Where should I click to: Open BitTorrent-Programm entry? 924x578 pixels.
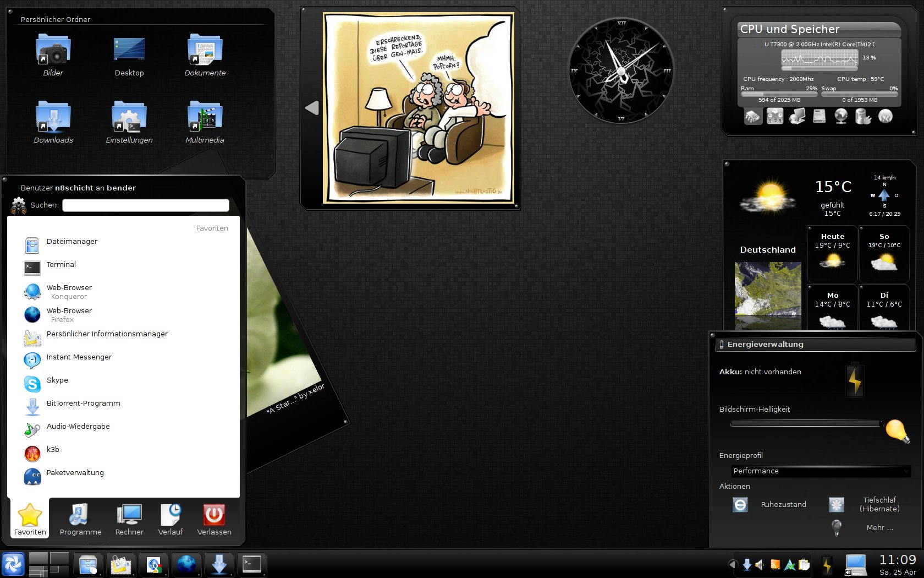coord(124,407)
